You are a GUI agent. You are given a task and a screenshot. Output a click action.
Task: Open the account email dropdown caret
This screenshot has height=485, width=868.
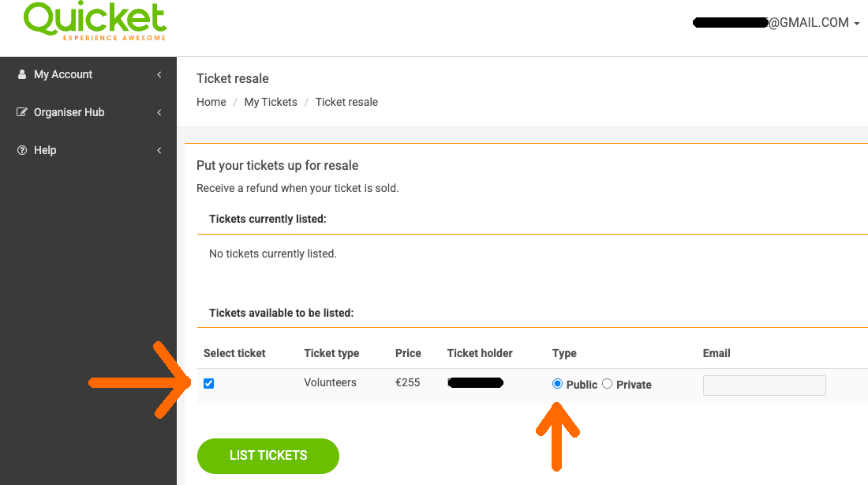click(857, 23)
